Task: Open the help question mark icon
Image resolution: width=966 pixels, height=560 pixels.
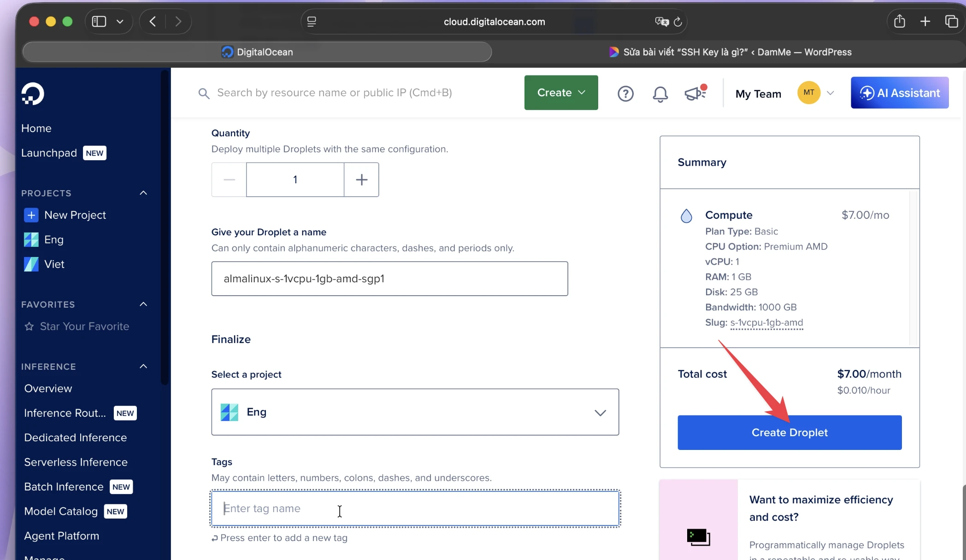Action: coord(625,94)
